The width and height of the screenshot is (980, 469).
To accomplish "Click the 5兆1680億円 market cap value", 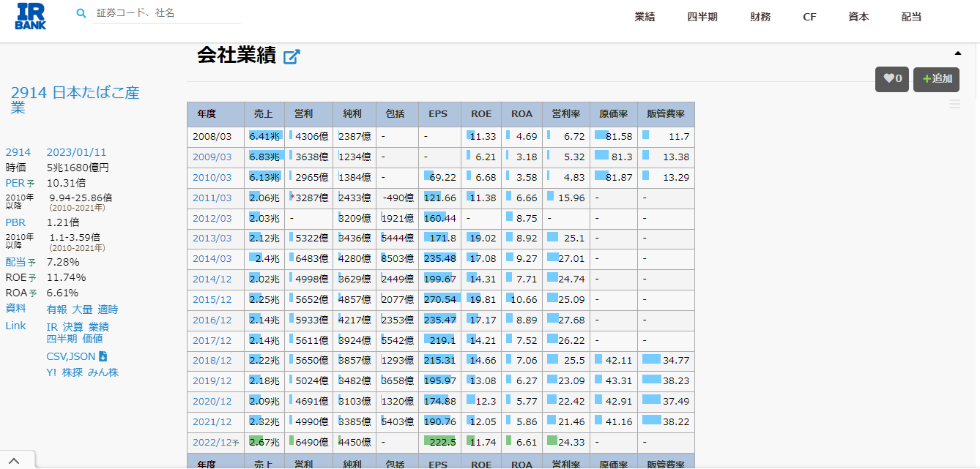I will click(78, 168).
